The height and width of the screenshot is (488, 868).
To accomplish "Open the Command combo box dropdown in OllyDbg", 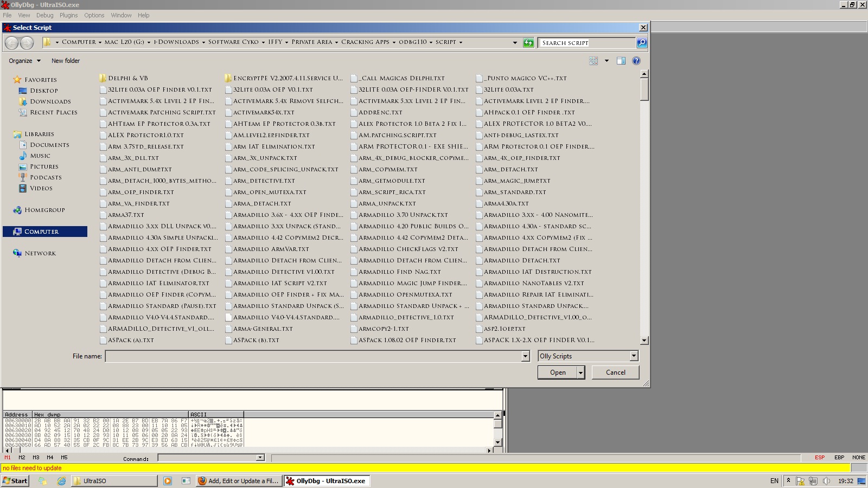I will (x=260, y=458).
